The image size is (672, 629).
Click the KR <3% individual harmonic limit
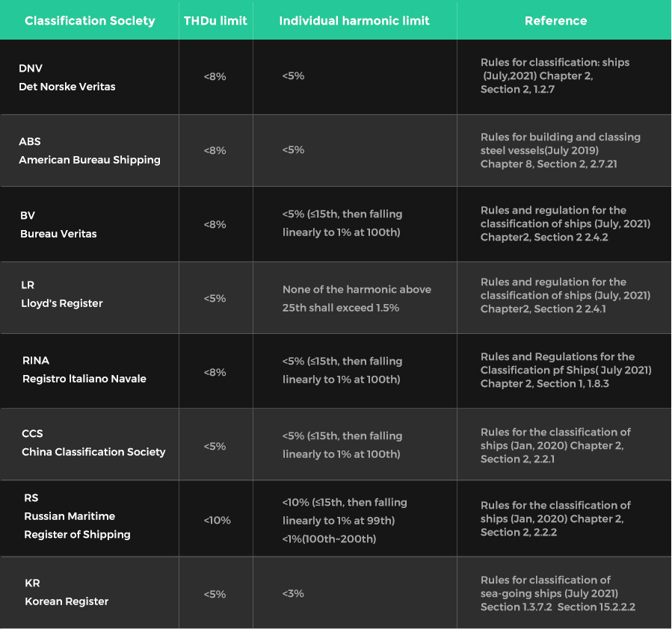293,593
